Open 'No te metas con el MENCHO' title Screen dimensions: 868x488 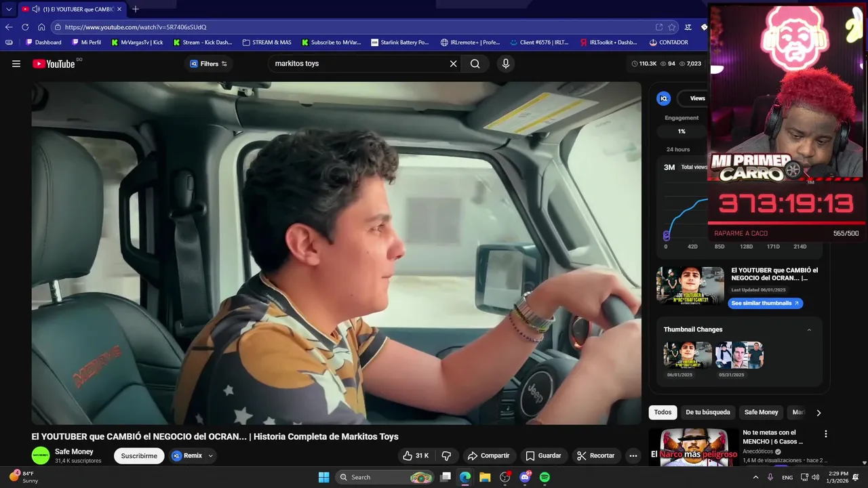(772, 437)
